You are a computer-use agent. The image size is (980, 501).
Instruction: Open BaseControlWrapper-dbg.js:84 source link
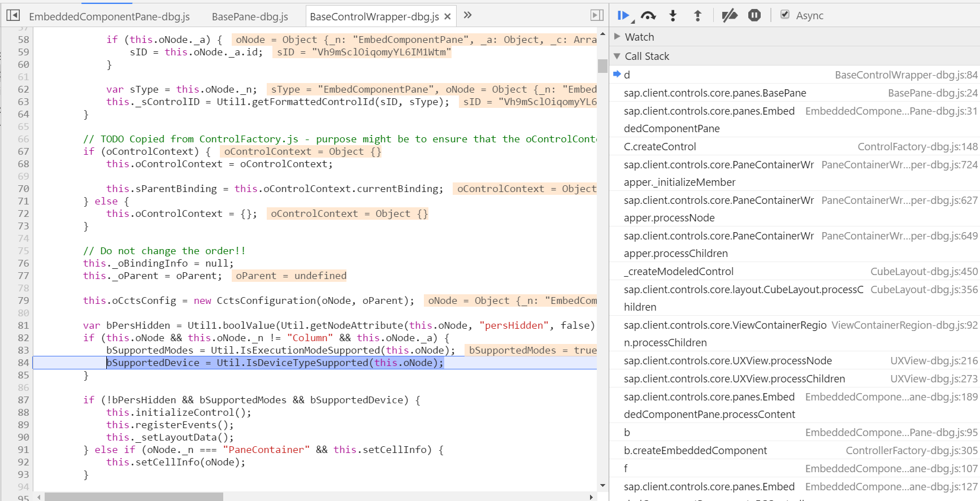coord(906,75)
